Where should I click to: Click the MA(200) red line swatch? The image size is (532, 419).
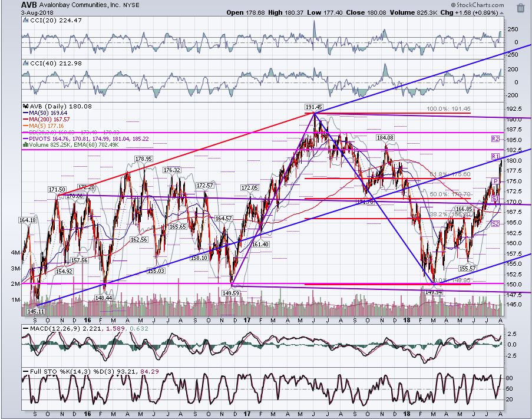click(x=25, y=120)
